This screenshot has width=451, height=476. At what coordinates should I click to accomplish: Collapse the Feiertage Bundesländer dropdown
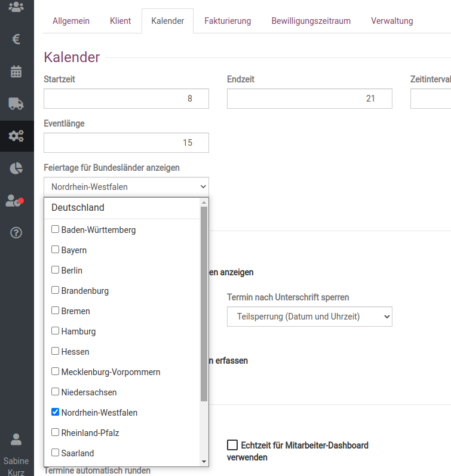click(126, 187)
